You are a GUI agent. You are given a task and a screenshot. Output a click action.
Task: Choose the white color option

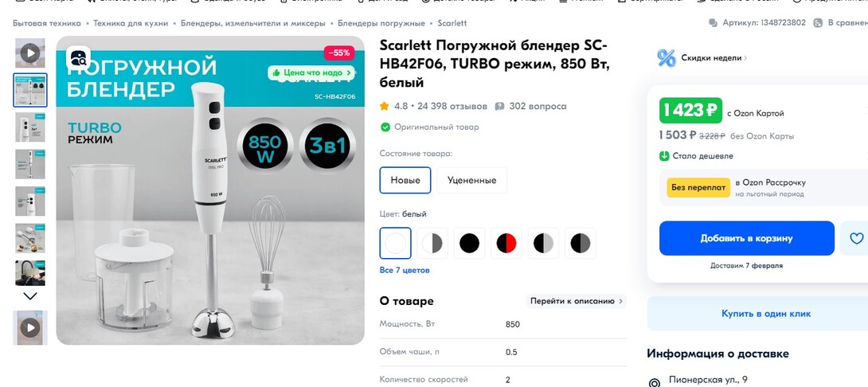pos(395,243)
